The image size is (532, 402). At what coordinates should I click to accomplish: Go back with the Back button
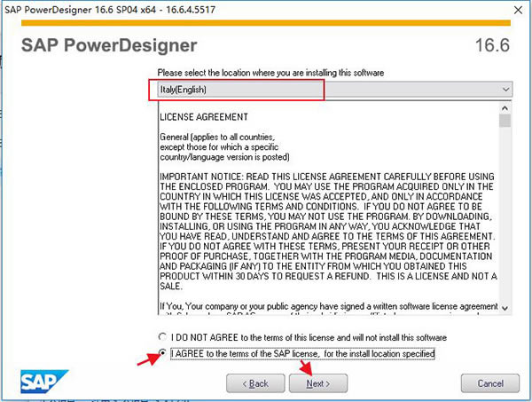[x=255, y=383]
